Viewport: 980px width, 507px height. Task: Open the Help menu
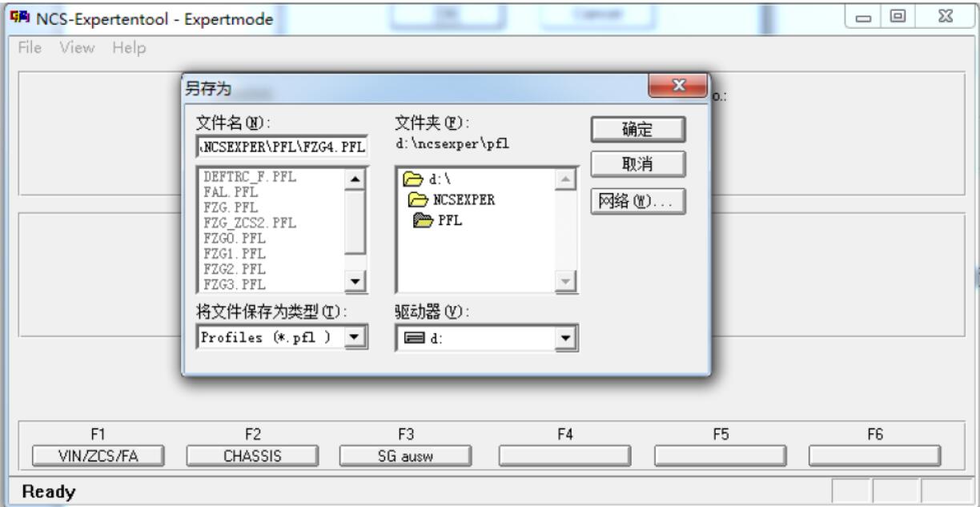click(129, 48)
